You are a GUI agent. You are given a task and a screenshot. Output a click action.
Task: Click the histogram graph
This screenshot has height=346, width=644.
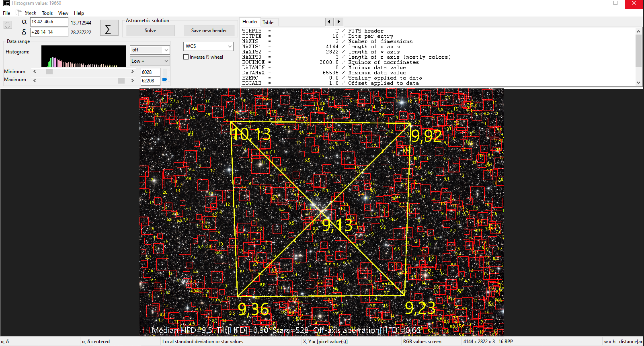click(84, 56)
